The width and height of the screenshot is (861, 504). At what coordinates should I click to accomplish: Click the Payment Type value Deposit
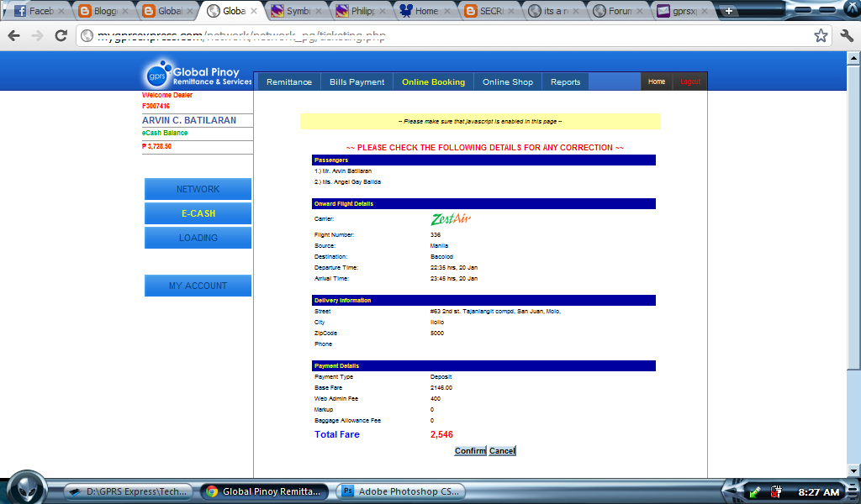click(x=441, y=377)
